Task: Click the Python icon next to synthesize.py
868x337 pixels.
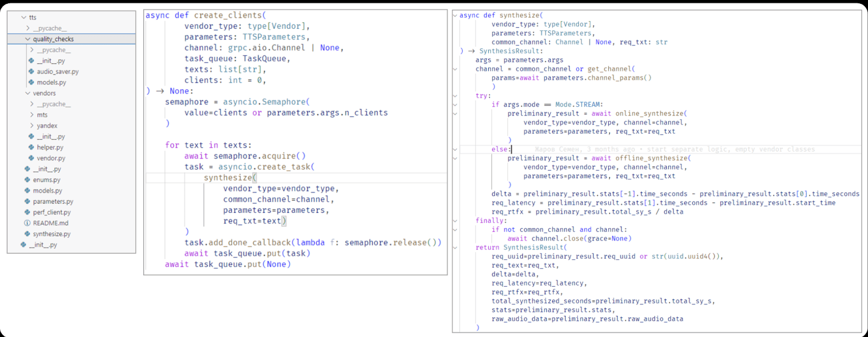Action: tap(27, 234)
